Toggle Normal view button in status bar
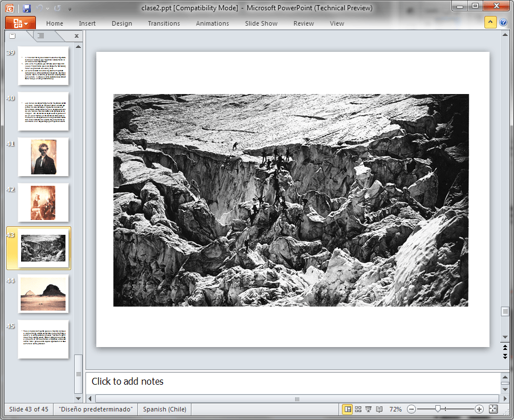 348,409
